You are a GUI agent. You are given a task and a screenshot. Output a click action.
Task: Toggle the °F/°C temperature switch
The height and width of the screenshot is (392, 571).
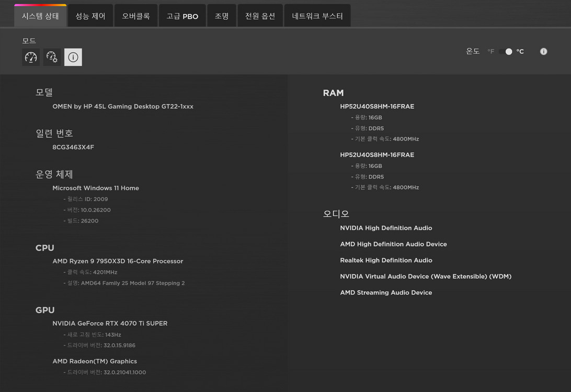(x=506, y=51)
